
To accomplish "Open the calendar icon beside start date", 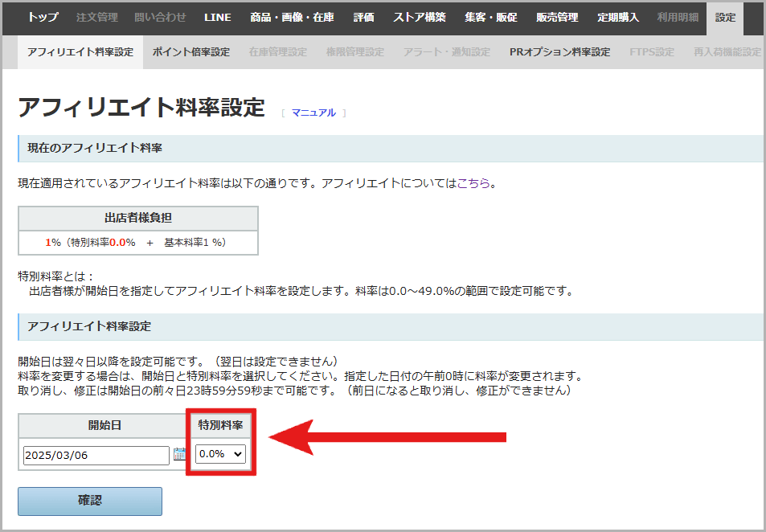I will [179, 454].
